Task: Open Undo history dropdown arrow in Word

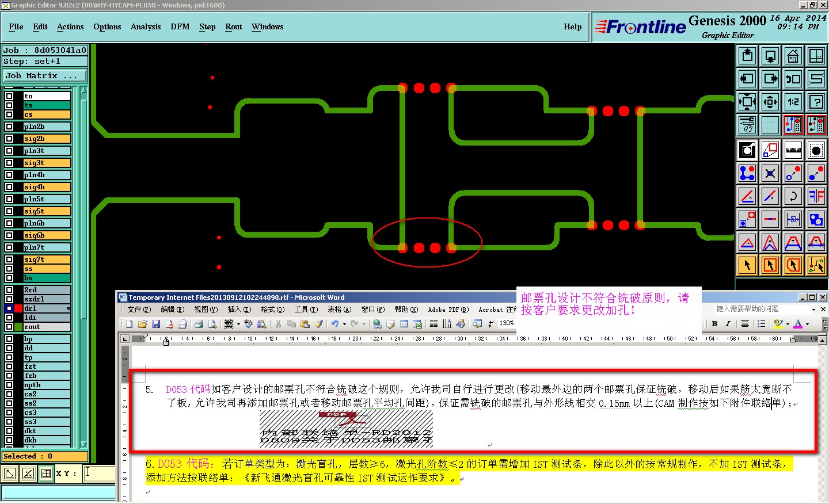Action: click(x=344, y=324)
